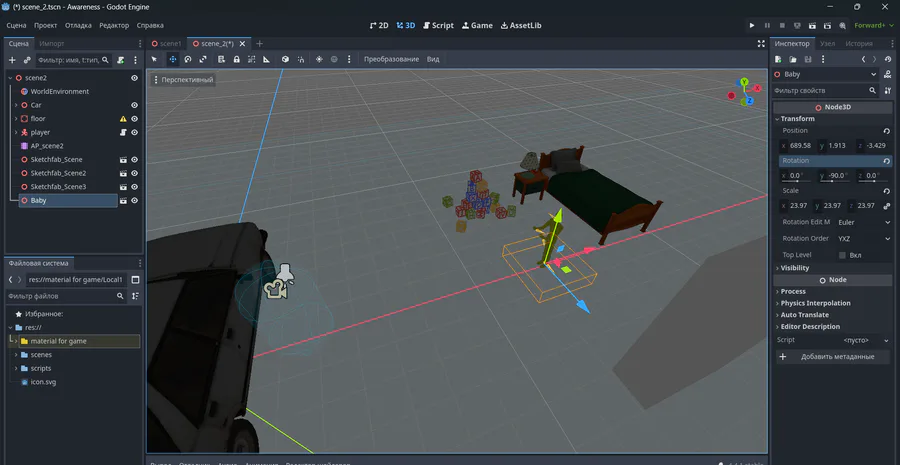Toggle distraction-free mode expand icon
This screenshot has height=465, width=900.
click(x=761, y=44)
